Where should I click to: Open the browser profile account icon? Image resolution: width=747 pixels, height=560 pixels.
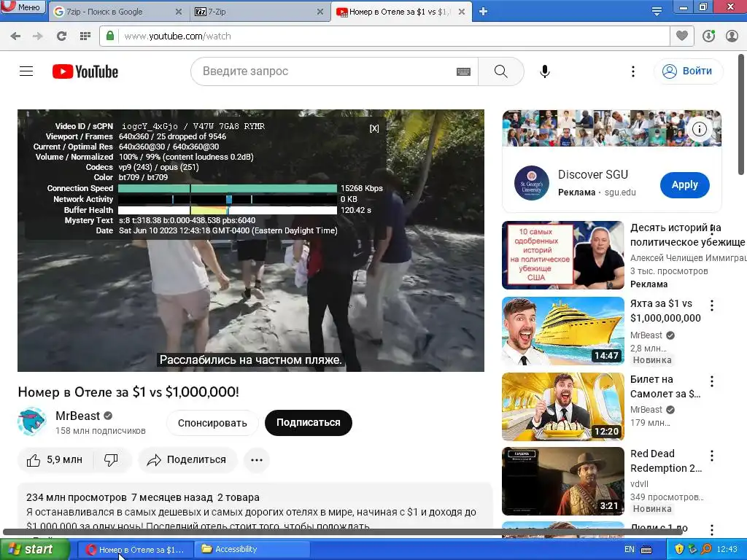point(732,36)
